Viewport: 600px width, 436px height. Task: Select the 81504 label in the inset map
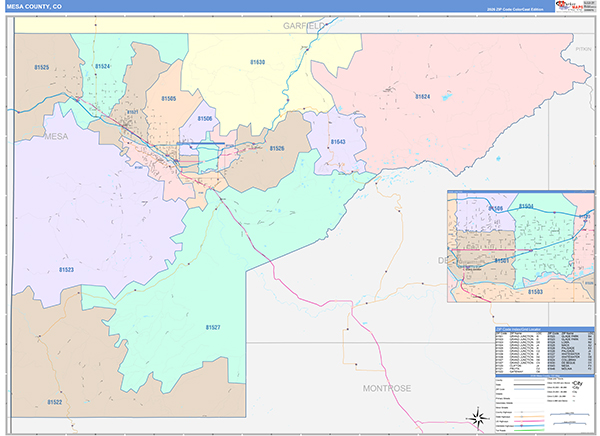[x=526, y=206]
